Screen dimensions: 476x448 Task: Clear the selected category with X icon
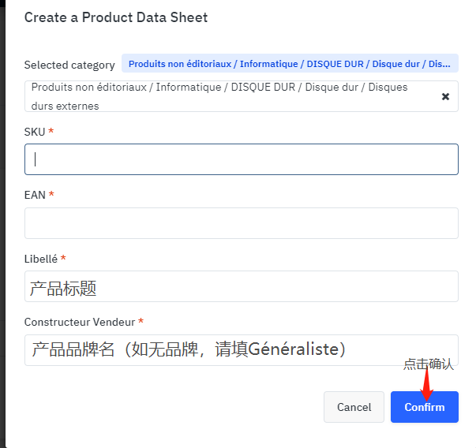445,96
